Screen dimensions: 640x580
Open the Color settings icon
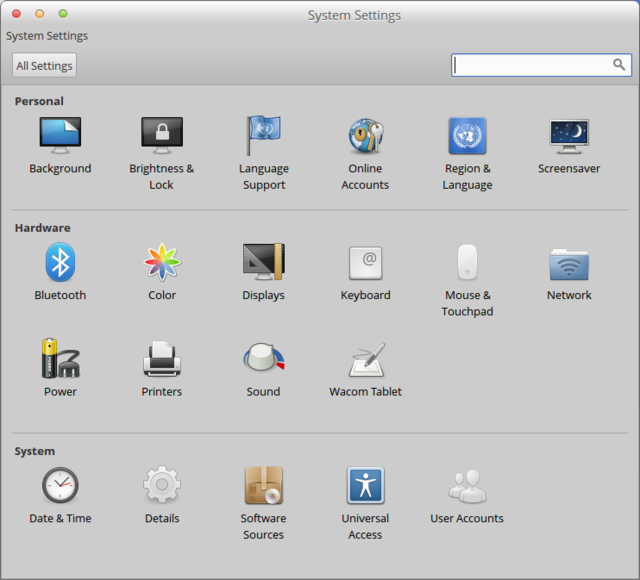pyautogui.click(x=162, y=262)
